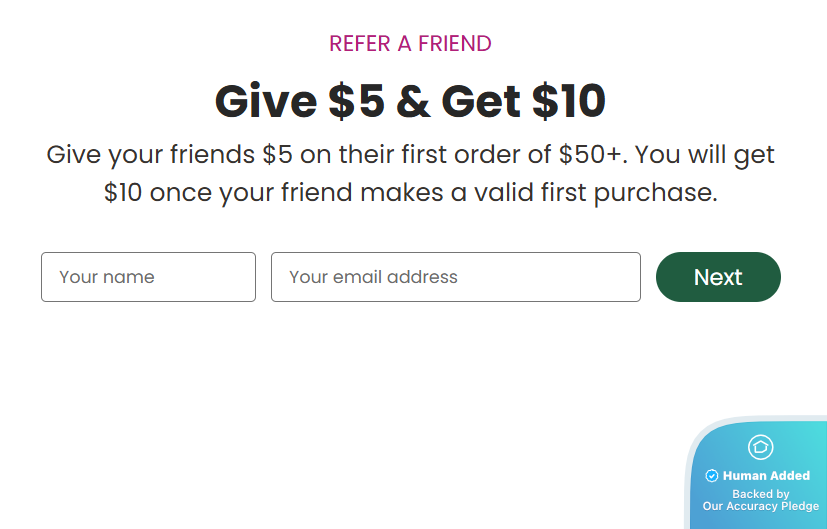
Task: Click the "REFER A FRIEND" label
Action: click(410, 44)
